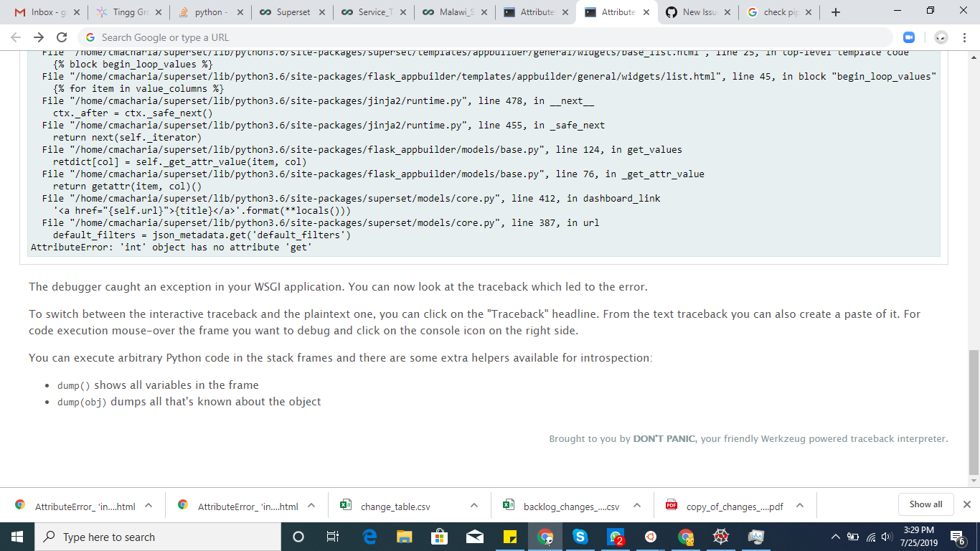Open Skype from the taskbar

pyautogui.click(x=580, y=536)
